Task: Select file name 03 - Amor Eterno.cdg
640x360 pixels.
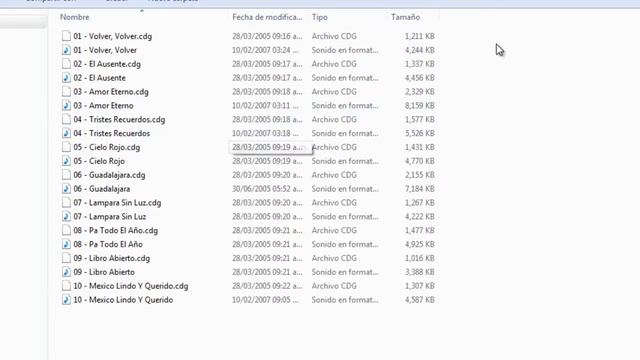Action: pos(111,92)
